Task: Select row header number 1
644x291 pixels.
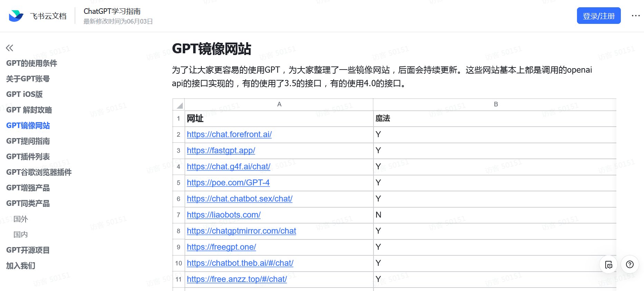Action: tap(179, 119)
